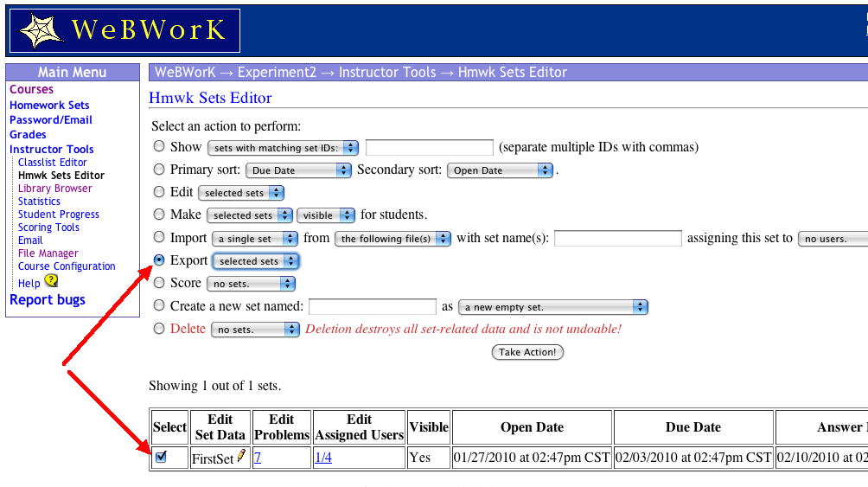Open the Primary sort 'Due Date' dropdown
The width and height of the screenshot is (868, 487).
298,170
